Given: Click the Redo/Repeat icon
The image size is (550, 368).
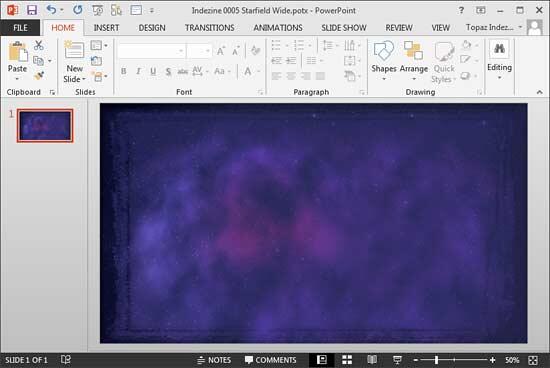Looking at the screenshot, I should coord(78,10).
